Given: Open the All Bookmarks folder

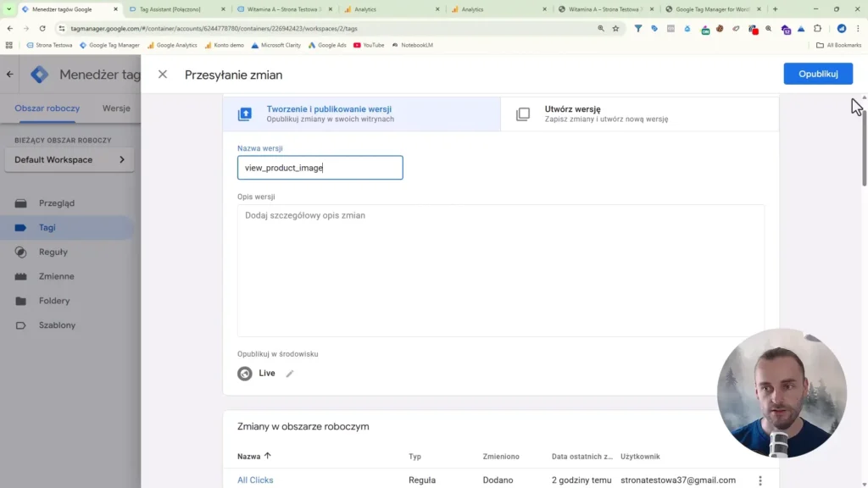Looking at the screenshot, I should tap(838, 46).
